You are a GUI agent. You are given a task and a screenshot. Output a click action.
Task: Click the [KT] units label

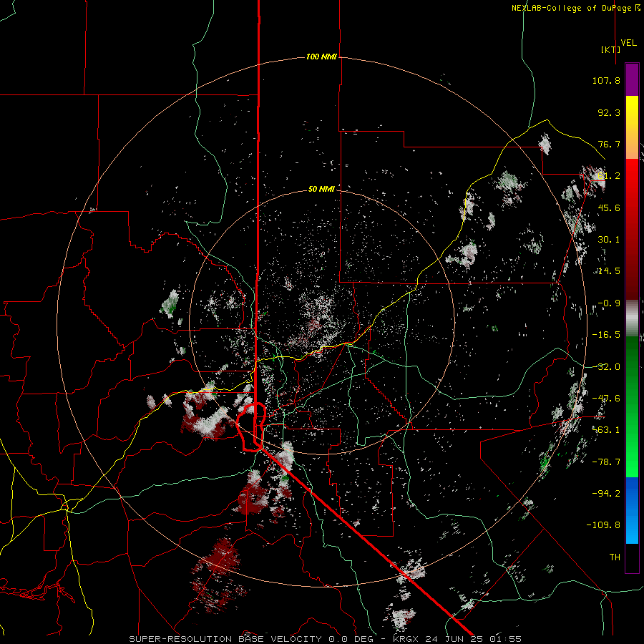click(x=611, y=49)
